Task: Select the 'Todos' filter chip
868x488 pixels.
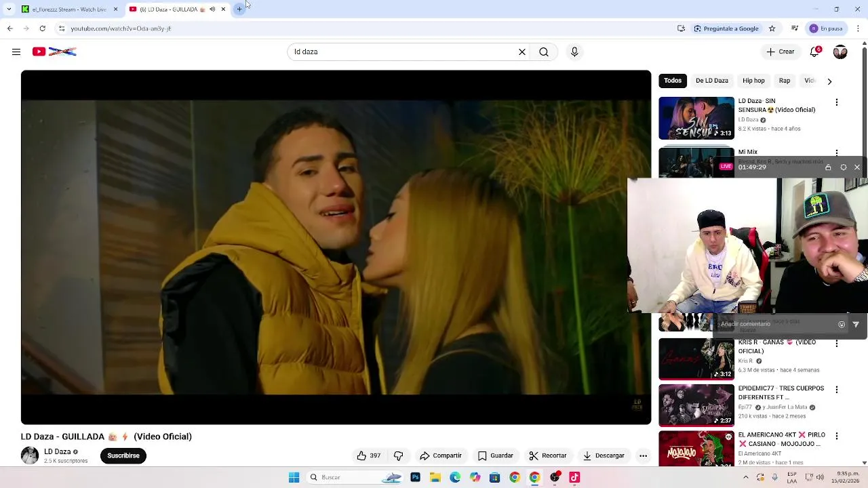Action: point(673,81)
